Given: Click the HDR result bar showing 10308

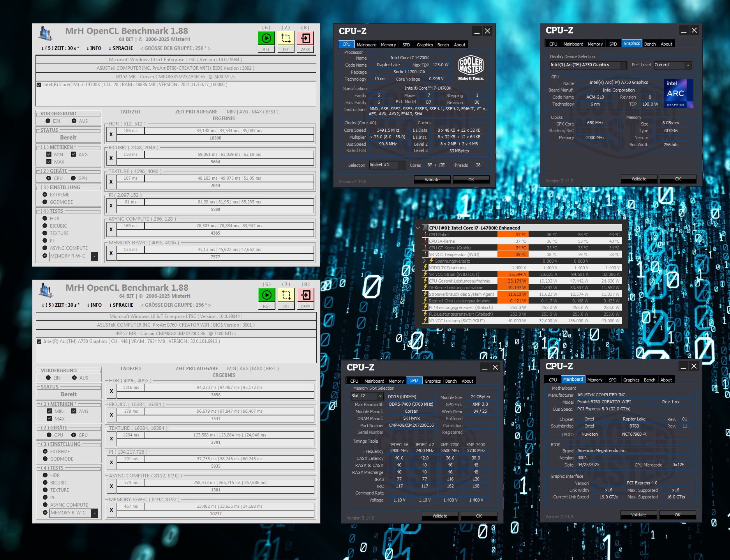Looking at the screenshot, I should pyautogui.click(x=215, y=138).
